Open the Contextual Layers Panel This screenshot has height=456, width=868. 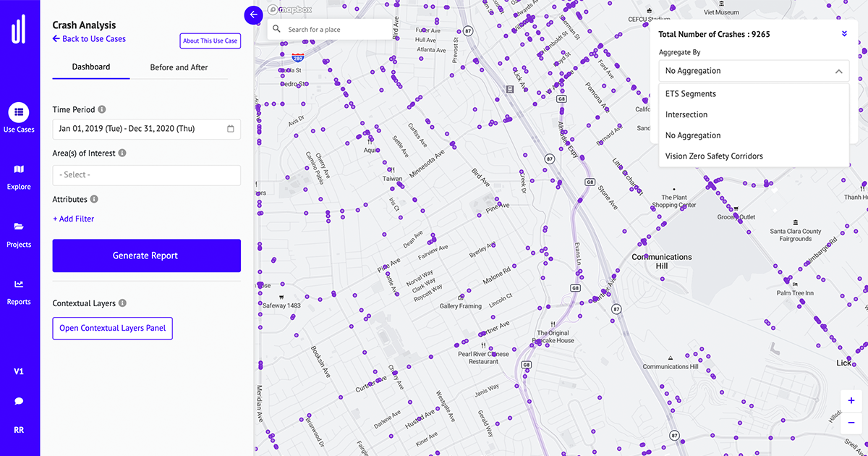[x=112, y=328]
